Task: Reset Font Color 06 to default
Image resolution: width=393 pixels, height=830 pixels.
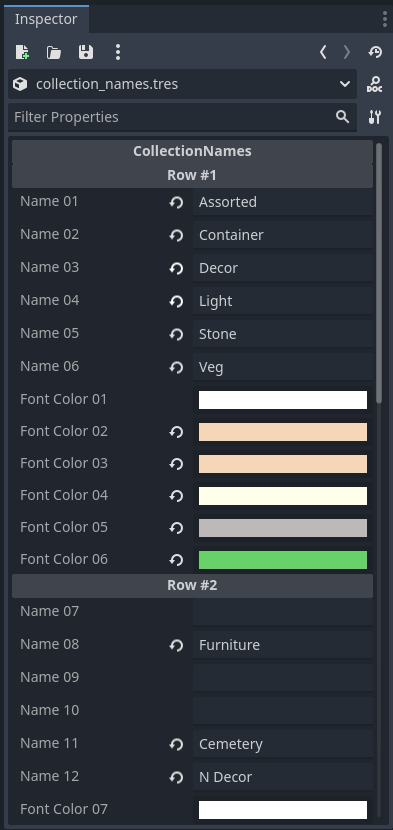Action: [176, 560]
